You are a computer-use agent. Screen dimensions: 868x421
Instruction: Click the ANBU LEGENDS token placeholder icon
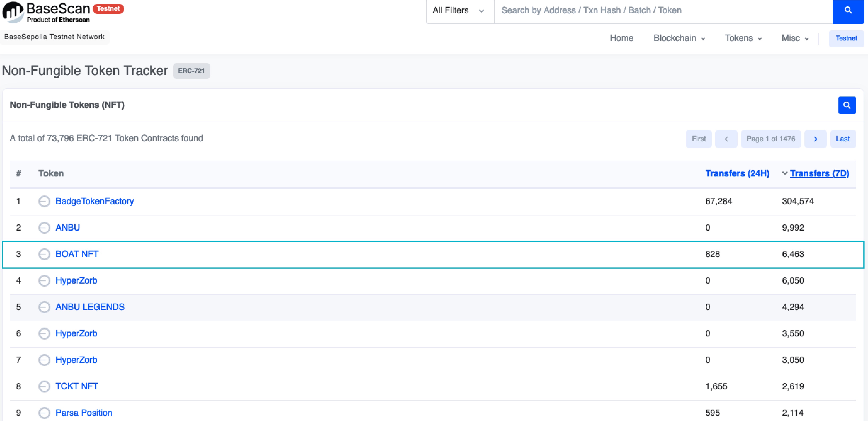[x=44, y=307]
